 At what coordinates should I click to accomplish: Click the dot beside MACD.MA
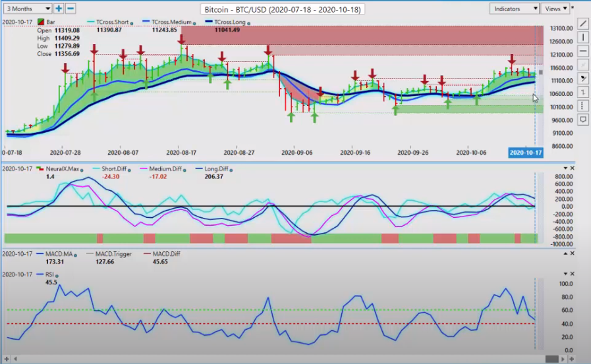(75, 255)
